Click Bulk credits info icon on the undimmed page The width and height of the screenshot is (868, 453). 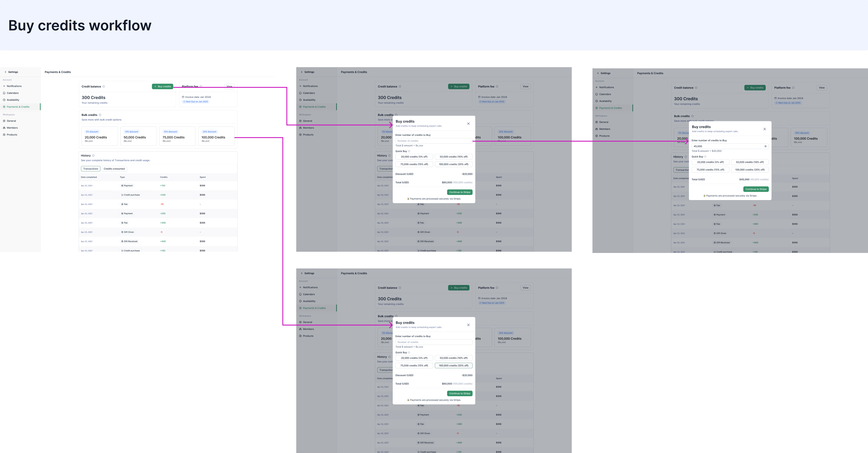tap(100, 115)
